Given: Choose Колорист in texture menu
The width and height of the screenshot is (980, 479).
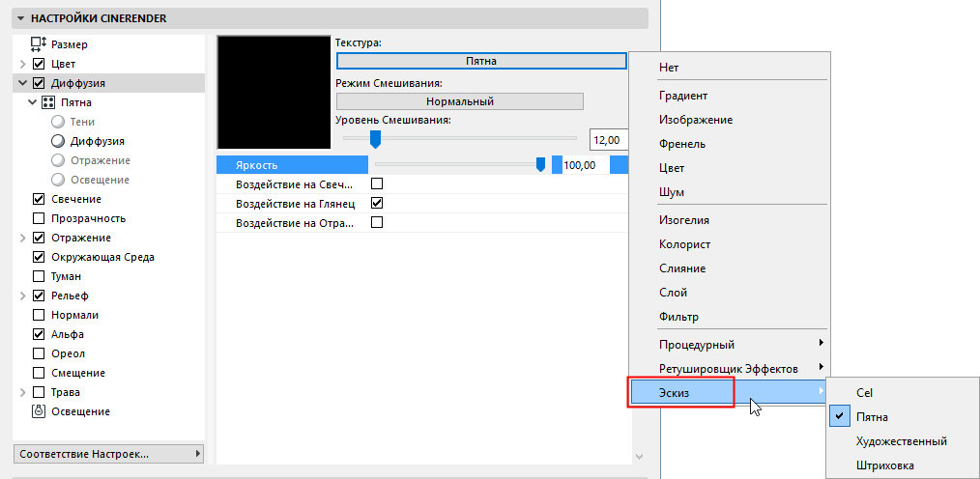Looking at the screenshot, I should tap(729, 244).
